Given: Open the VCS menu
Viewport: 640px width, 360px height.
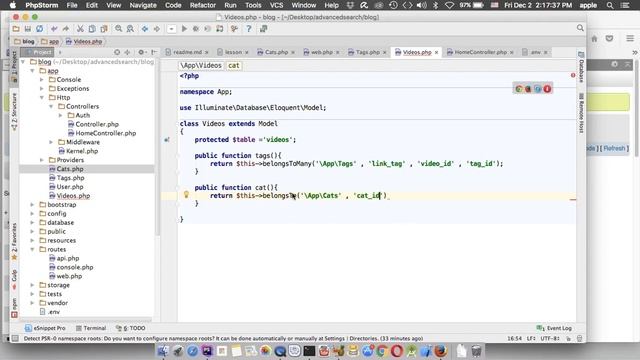Looking at the screenshot, I should coord(276,5).
